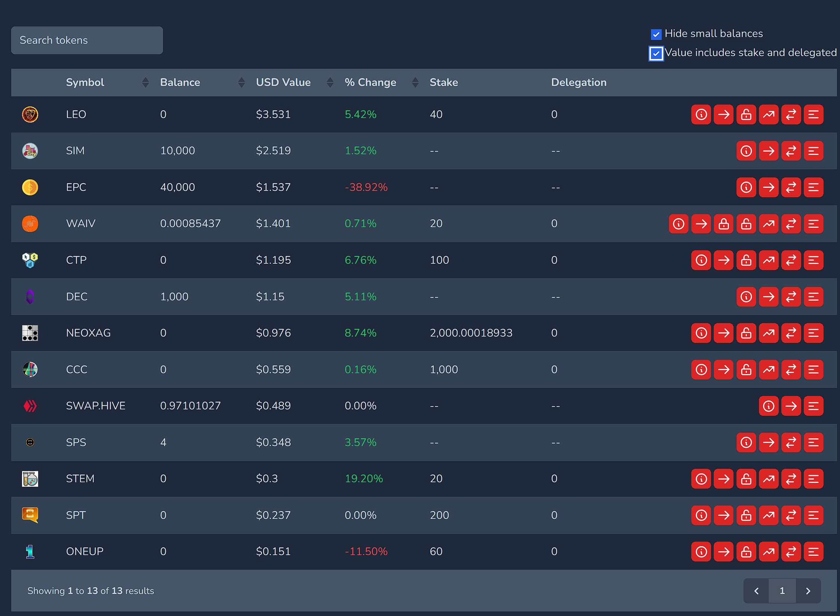Click the LEO lion logo
Image resolution: width=840 pixels, height=616 pixels.
(x=30, y=114)
